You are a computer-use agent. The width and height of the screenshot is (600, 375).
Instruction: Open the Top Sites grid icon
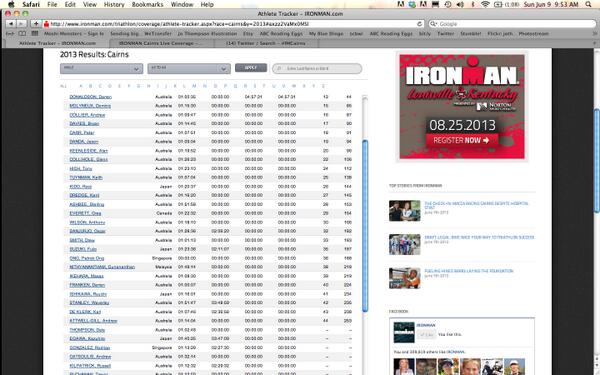click(x=34, y=34)
